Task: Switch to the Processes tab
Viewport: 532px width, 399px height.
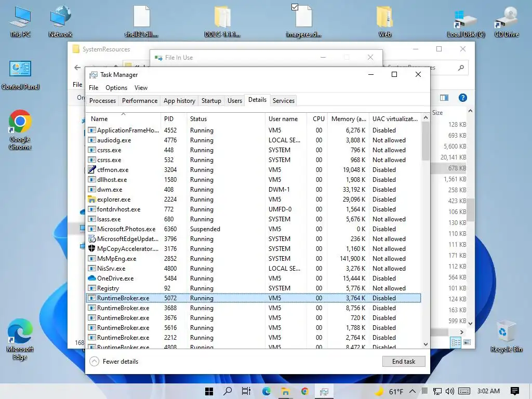Action: [x=102, y=100]
